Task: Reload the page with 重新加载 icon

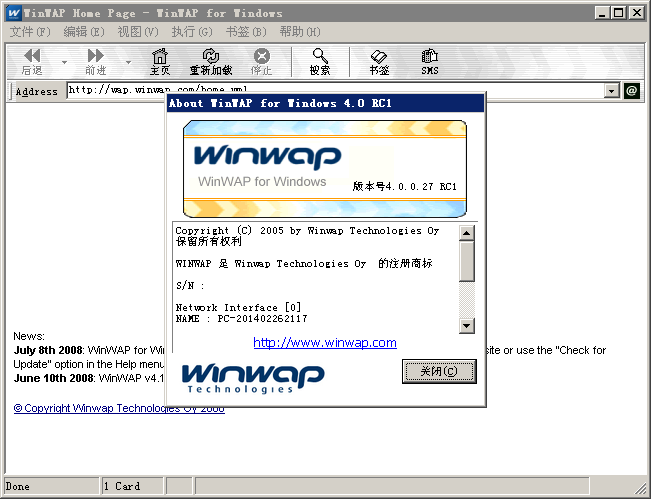Action: (211, 61)
